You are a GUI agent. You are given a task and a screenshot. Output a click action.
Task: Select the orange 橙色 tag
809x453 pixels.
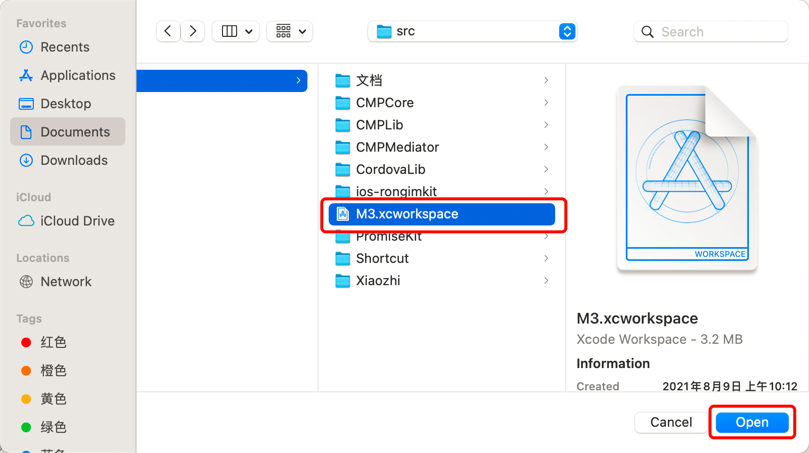(x=68, y=370)
